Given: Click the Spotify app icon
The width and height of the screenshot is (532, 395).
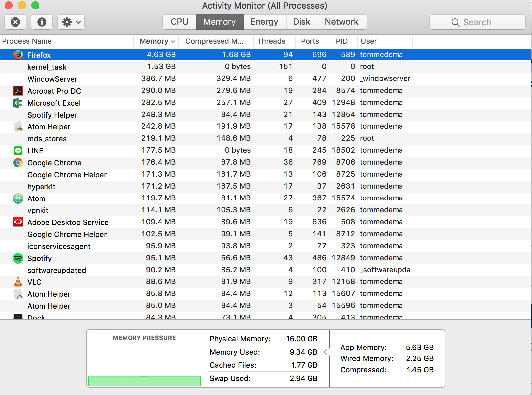Looking at the screenshot, I should [18, 258].
